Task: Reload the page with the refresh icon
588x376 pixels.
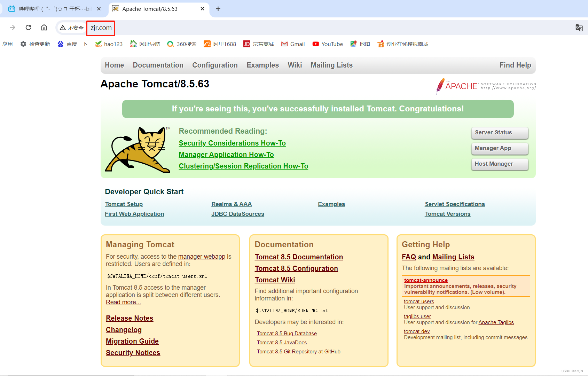Action: [29, 28]
